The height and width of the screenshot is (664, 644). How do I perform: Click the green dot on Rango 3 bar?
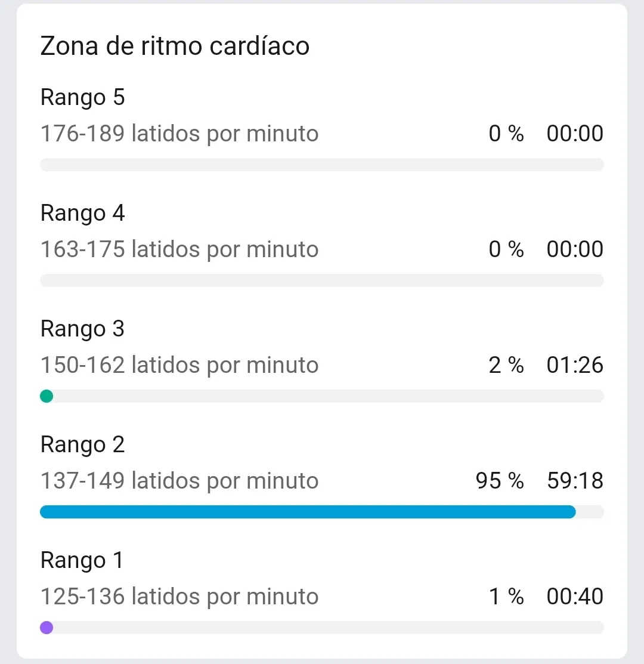click(47, 396)
